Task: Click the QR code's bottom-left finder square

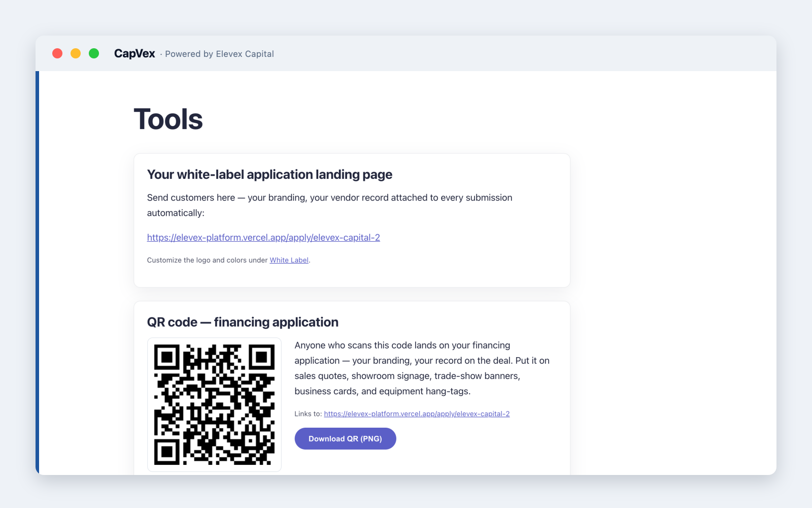Action: click(x=167, y=452)
